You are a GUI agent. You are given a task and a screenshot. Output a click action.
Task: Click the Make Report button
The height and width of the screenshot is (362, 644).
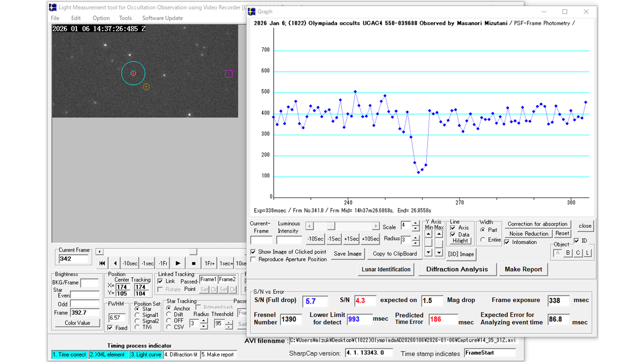(523, 269)
